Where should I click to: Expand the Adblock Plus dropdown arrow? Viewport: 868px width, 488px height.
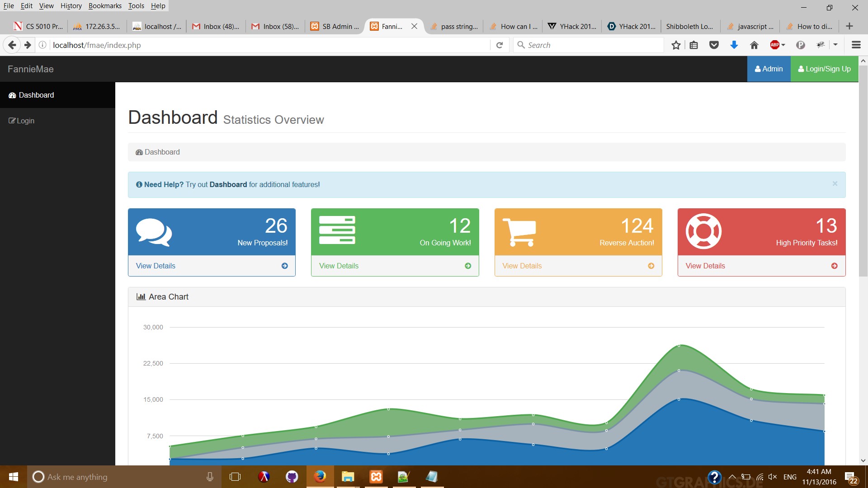(x=783, y=45)
